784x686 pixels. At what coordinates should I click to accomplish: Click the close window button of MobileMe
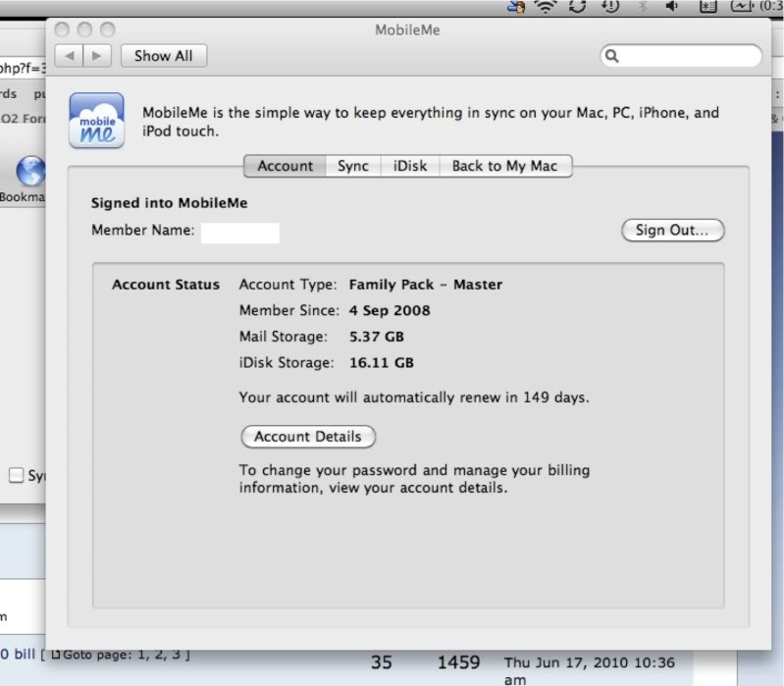[x=62, y=29]
